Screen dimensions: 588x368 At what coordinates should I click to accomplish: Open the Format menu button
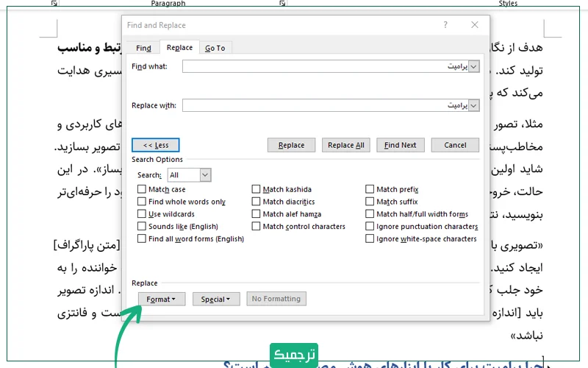point(161,299)
